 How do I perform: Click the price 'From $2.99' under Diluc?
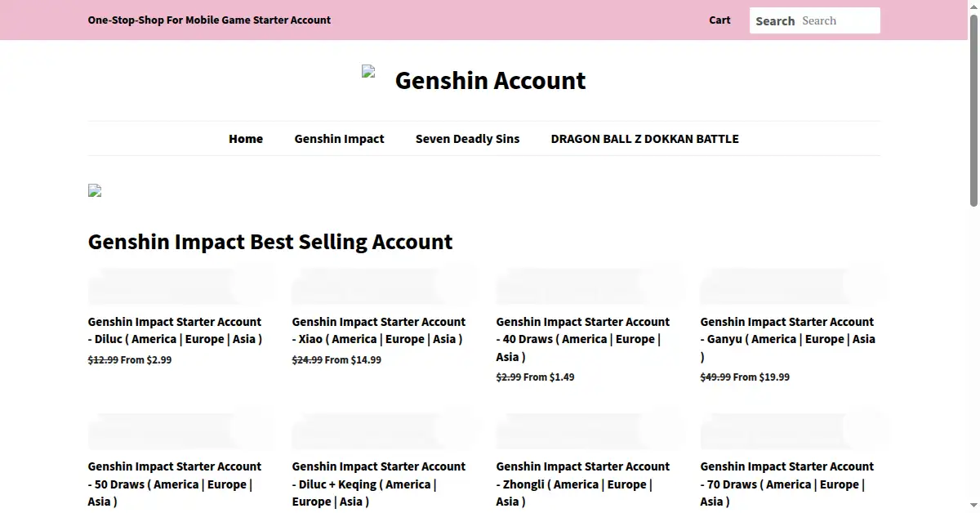click(146, 359)
